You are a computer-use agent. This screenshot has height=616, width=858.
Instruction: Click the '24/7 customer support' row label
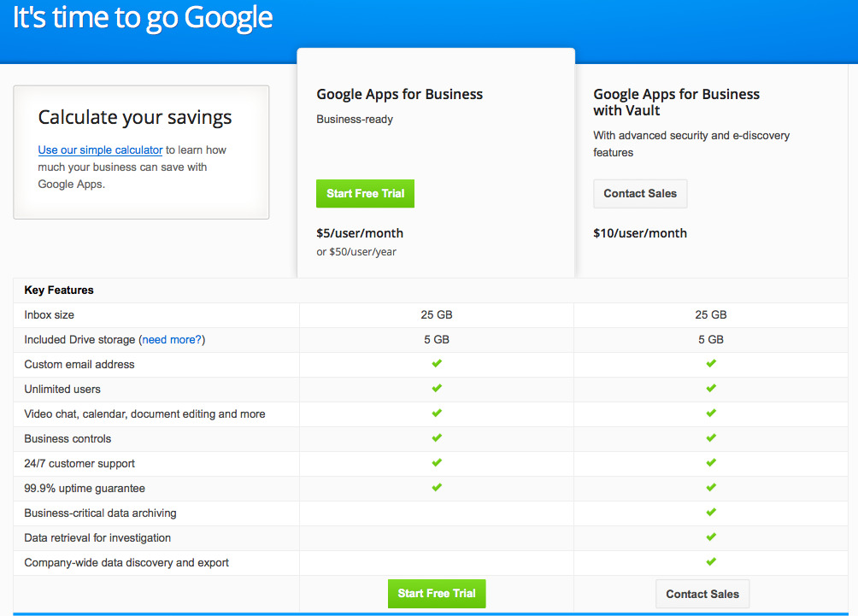[x=79, y=463]
